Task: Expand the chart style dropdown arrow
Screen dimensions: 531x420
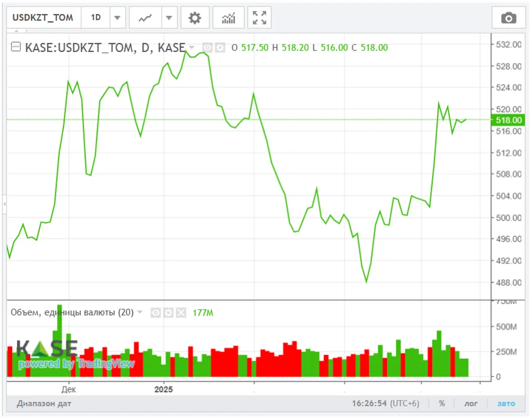Action: pos(168,18)
